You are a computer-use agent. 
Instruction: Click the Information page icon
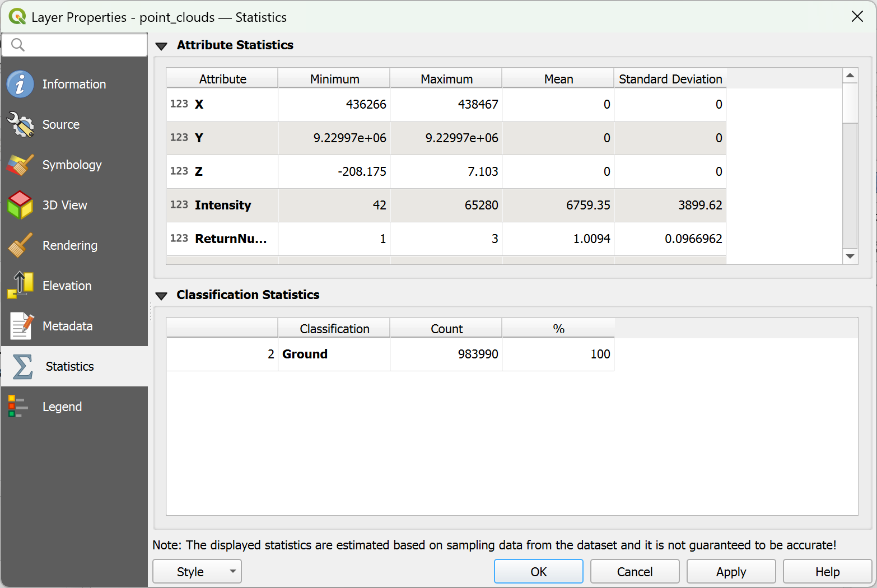click(x=21, y=84)
